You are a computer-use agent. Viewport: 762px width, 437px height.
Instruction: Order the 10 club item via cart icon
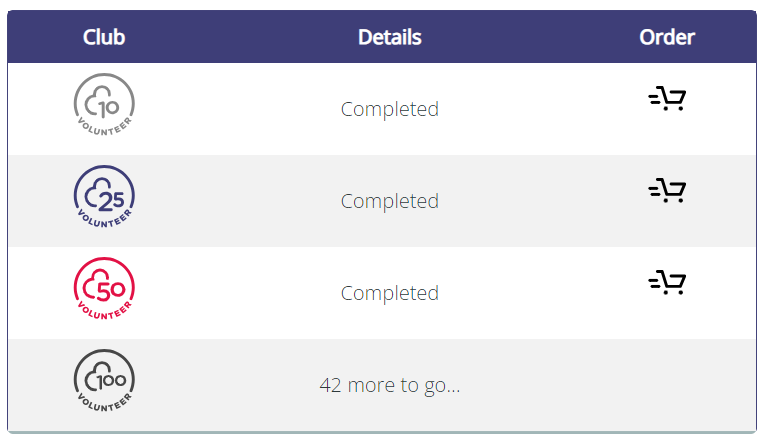point(667,99)
